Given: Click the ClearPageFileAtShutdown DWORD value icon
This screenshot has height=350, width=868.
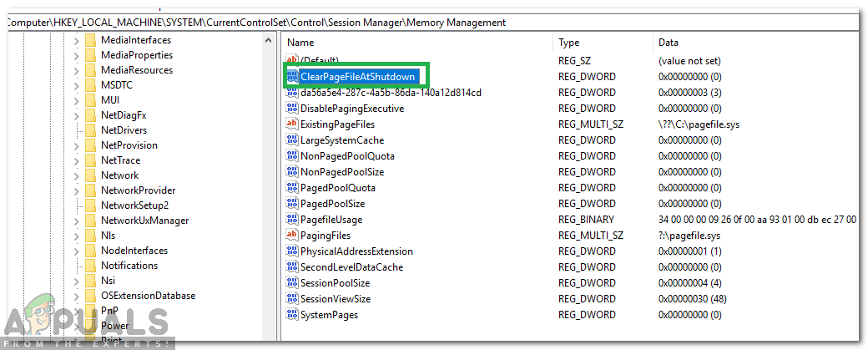Looking at the screenshot, I should tap(292, 77).
